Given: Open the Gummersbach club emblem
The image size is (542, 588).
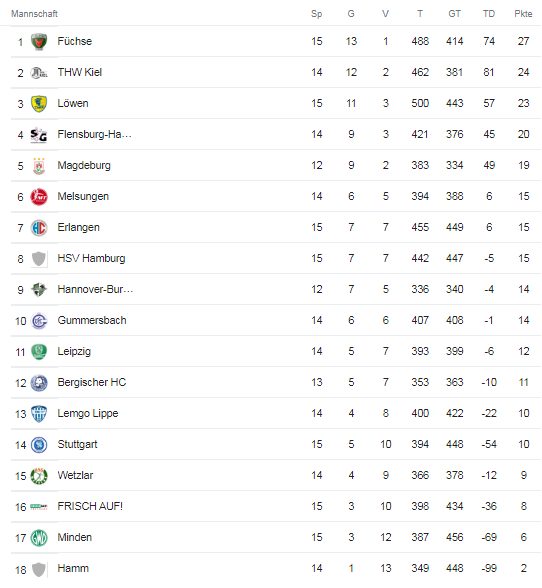Looking at the screenshot, I should 39,321.
